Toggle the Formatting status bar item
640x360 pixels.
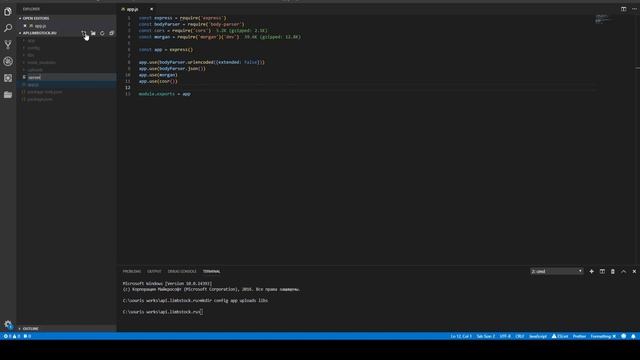(603, 336)
